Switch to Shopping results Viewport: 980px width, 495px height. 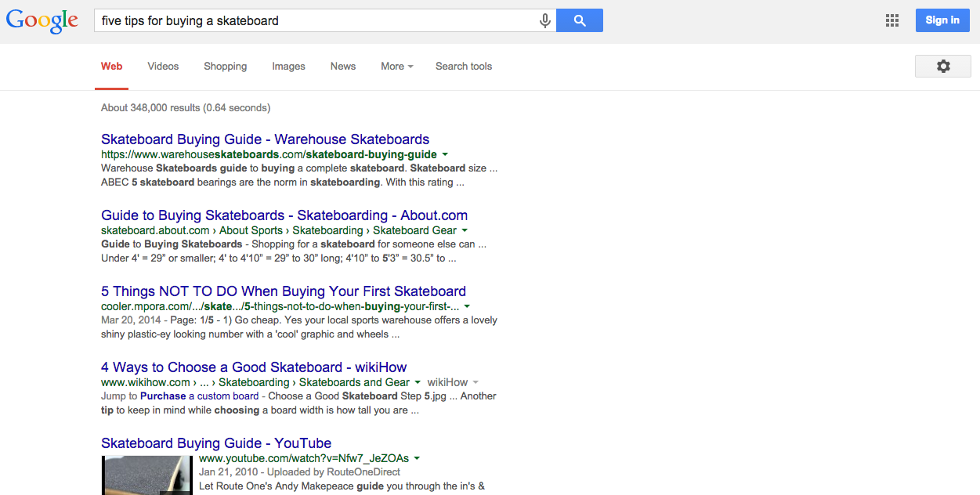[x=226, y=67]
